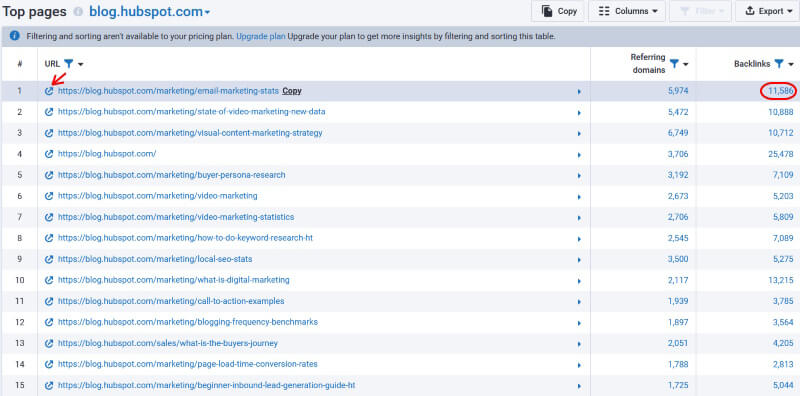Open the email-marketing-stats URL link
The height and width of the screenshot is (396, 800).
[x=168, y=91]
